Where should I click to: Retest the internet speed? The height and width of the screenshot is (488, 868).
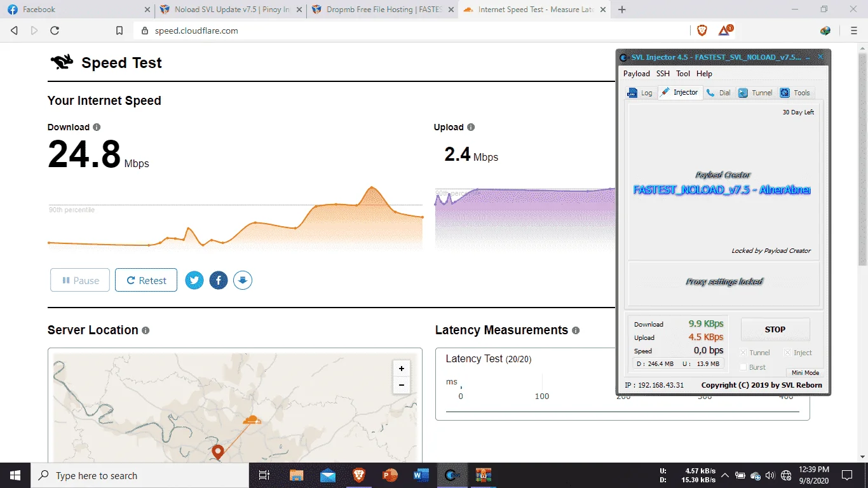click(x=146, y=280)
